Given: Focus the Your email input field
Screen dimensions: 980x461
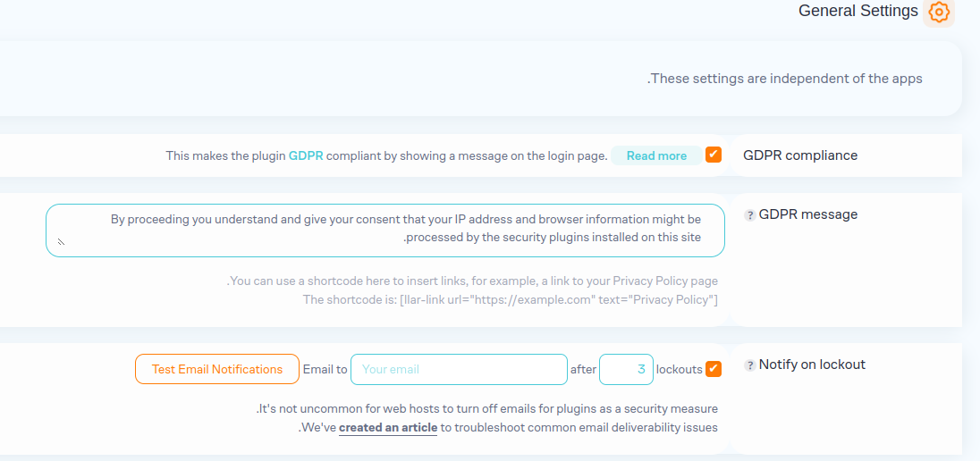Looking at the screenshot, I should 459,369.
